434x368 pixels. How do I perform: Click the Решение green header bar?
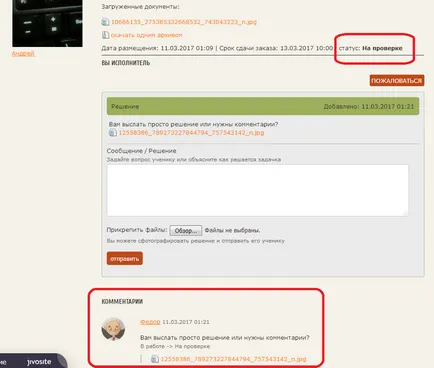[x=263, y=106]
